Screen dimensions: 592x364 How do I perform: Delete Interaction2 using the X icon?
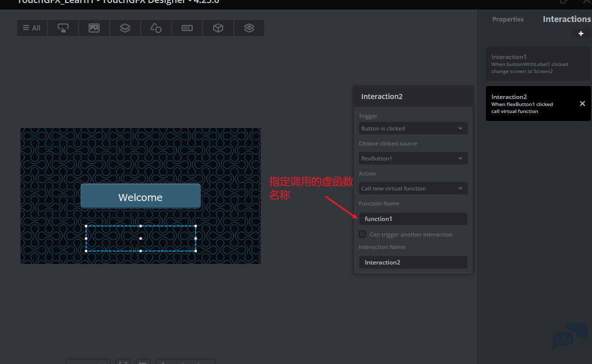pyautogui.click(x=582, y=103)
